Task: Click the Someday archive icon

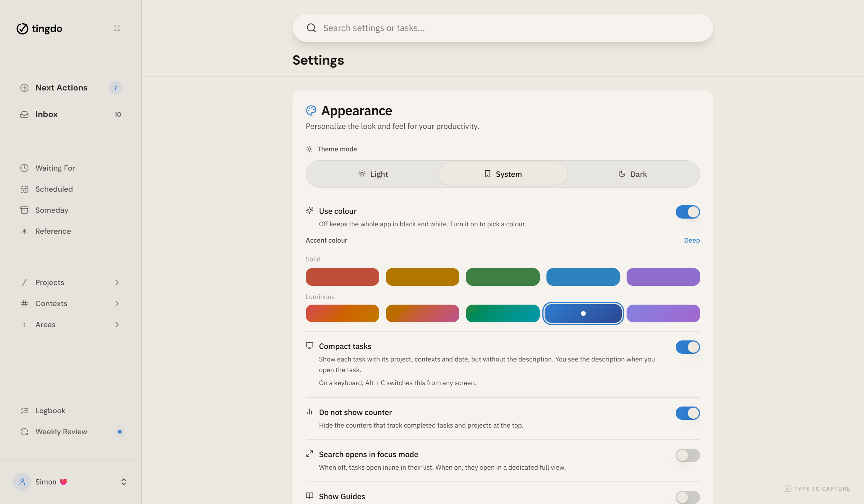Action: click(x=24, y=210)
